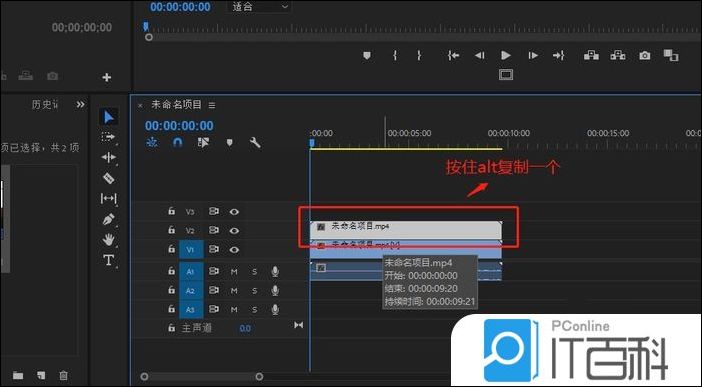Select the Pen tool
Viewport: 702px width, 387px height.
tap(108, 219)
